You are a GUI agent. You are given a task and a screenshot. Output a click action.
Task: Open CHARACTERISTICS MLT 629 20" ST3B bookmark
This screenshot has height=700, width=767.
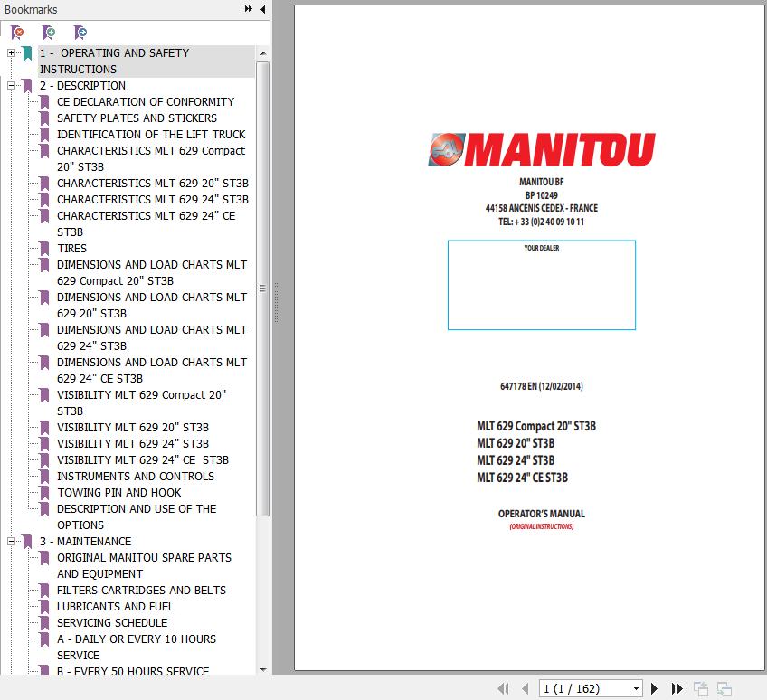(153, 183)
